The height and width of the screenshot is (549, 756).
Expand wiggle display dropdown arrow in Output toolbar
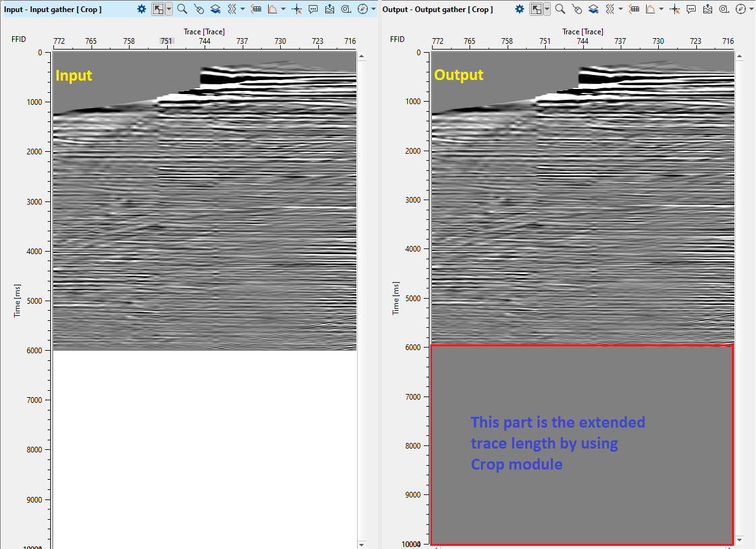(621, 9)
